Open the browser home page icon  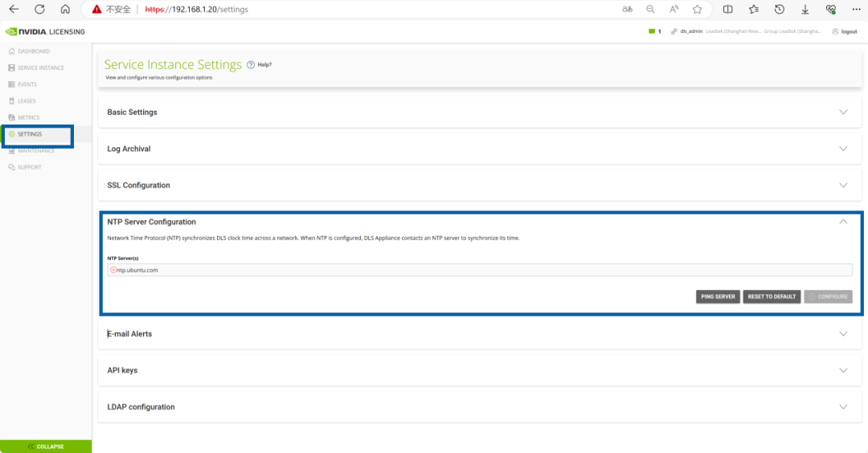pyautogui.click(x=65, y=9)
